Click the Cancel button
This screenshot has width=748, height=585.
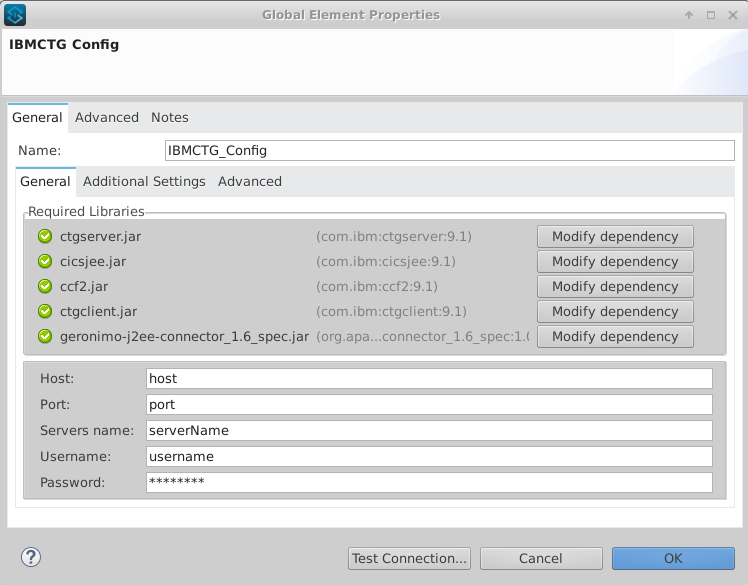541,558
